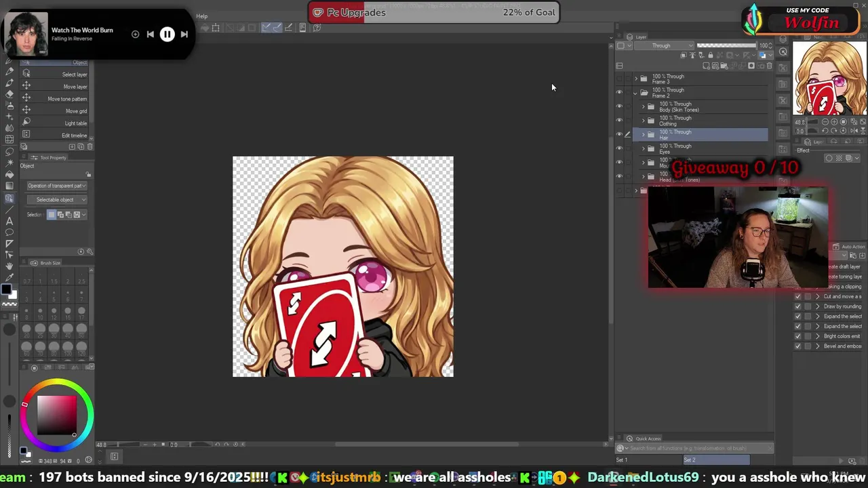Viewport: 868px width, 488px height.
Task: Choose the Move layer sub tool
Action: [56, 87]
